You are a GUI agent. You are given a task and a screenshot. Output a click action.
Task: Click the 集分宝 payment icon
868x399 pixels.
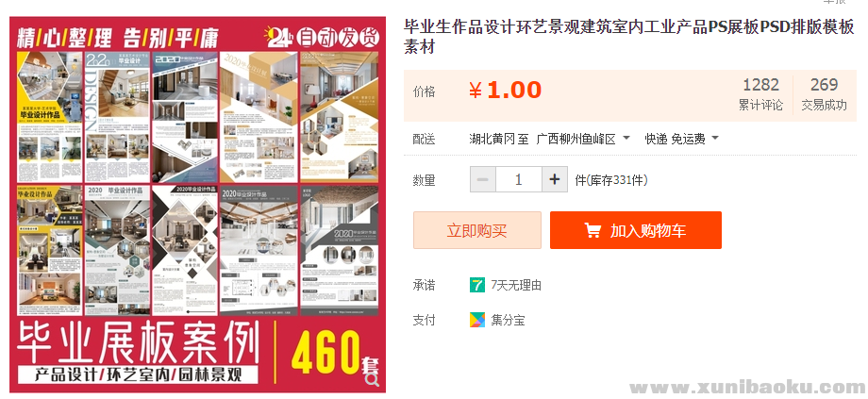[x=477, y=320]
